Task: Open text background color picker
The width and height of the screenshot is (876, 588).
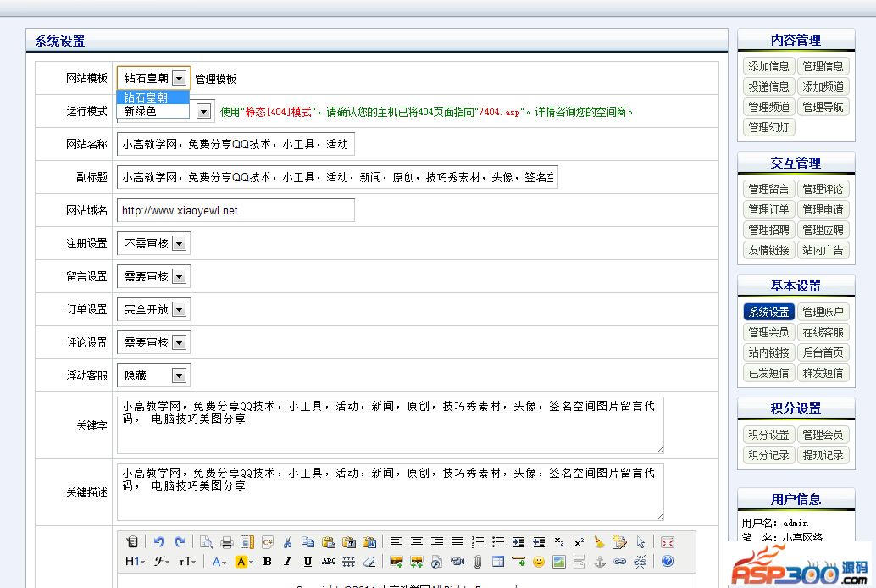Action: (244, 562)
